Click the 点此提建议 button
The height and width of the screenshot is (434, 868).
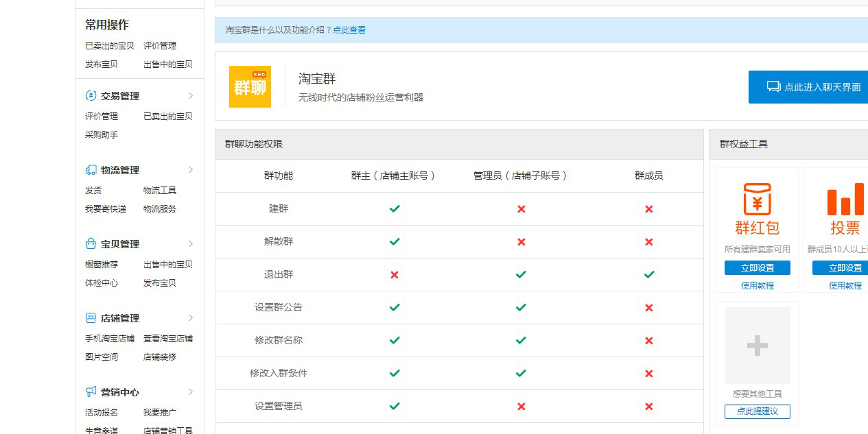[x=757, y=411]
